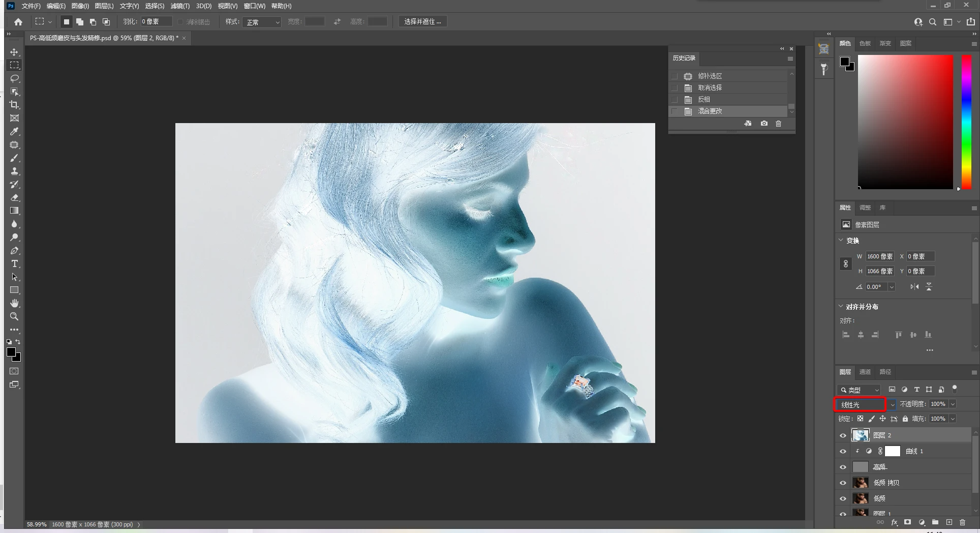Viewport: 980px width, 533px height.
Task: Select the Clone Stamp tool
Action: [x=14, y=171]
